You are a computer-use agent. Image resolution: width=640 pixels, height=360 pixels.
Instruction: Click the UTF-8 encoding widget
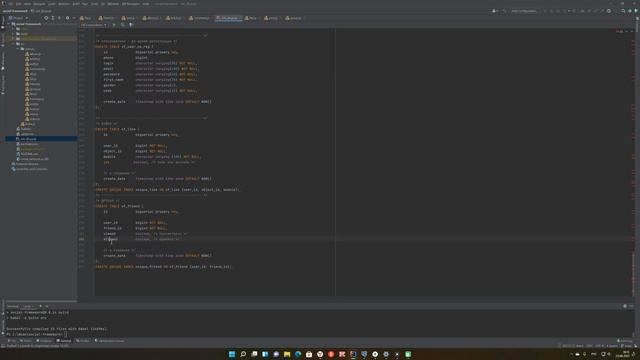(x=599, y=346)
